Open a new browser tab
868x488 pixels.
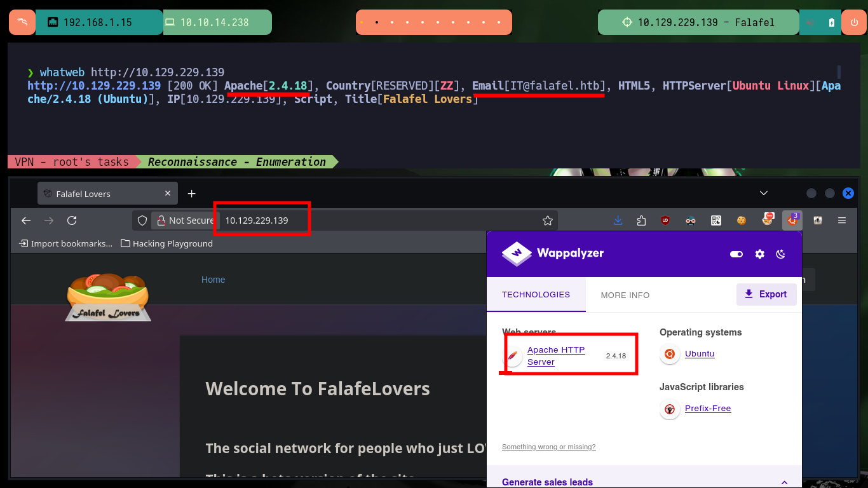pos(191,193)
